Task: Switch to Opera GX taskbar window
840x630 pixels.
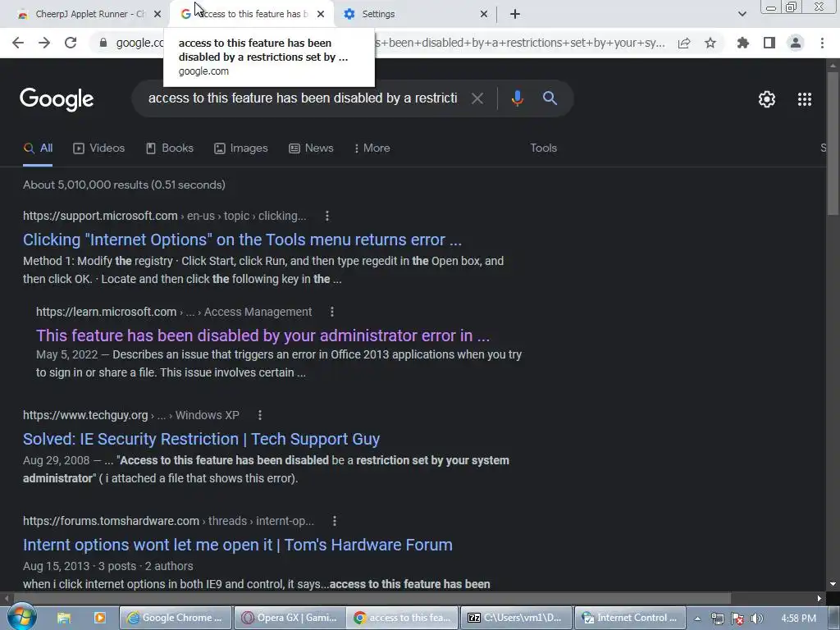Action: (290, 618)
